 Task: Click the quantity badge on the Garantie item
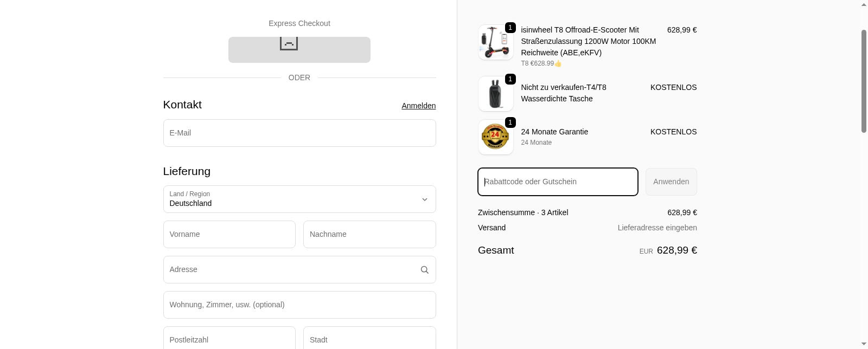coord(510,122)
